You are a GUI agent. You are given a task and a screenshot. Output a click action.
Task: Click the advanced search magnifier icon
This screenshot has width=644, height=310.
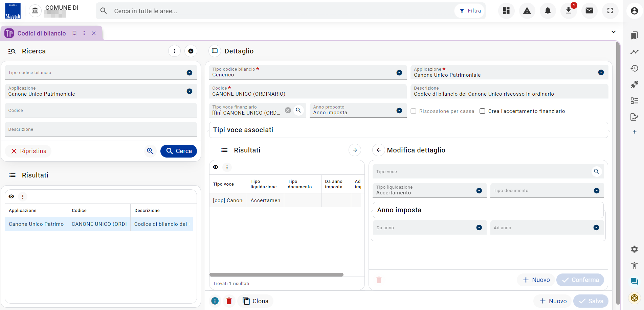tap(150, 151)
